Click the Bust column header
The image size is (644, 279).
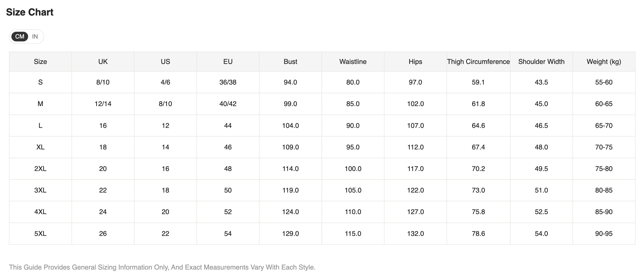(290, 62)
